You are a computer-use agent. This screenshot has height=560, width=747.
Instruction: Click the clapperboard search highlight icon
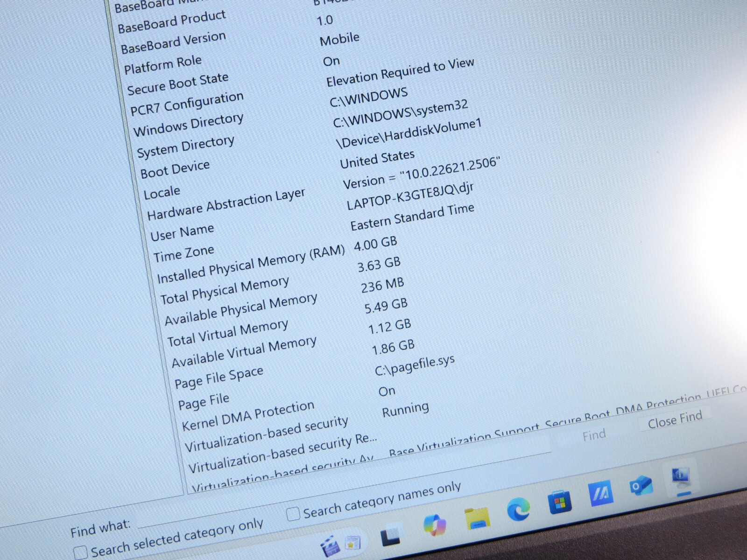tap(330, 546)
